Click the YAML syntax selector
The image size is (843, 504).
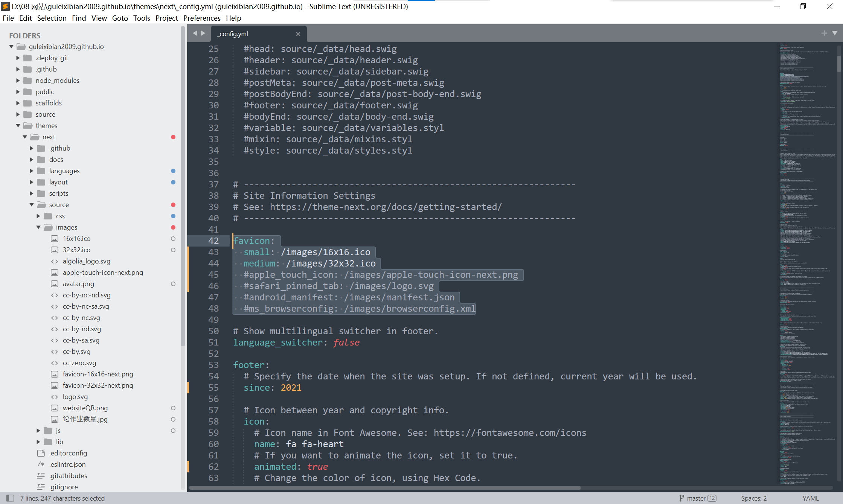coord(810,498)
